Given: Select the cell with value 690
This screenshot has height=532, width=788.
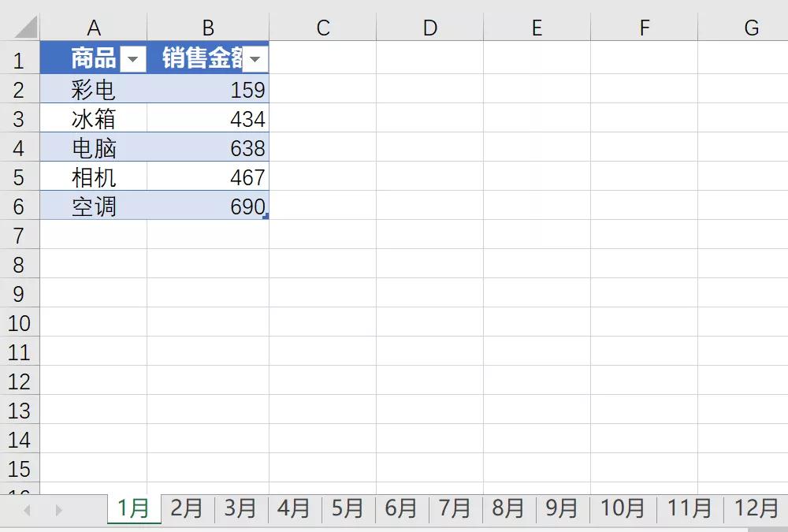Looking at the screenshot, I should (208, 206).
